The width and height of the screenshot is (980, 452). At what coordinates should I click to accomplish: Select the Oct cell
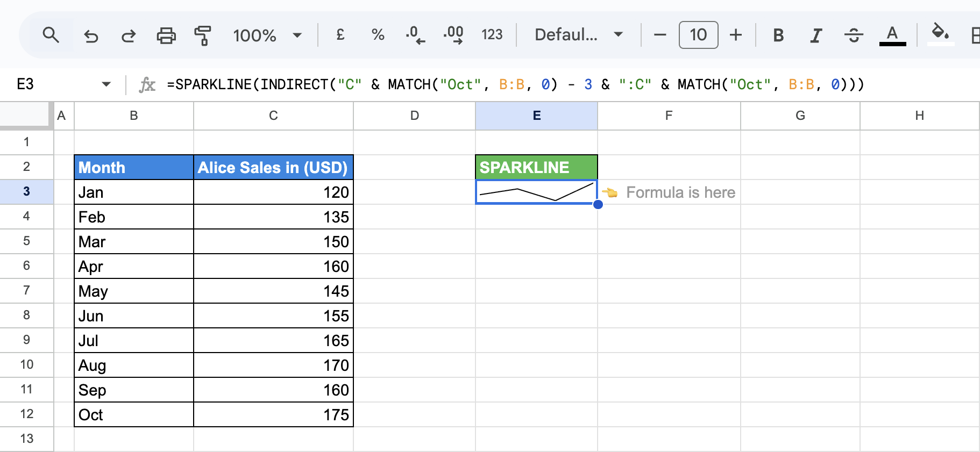pos(134,414)
